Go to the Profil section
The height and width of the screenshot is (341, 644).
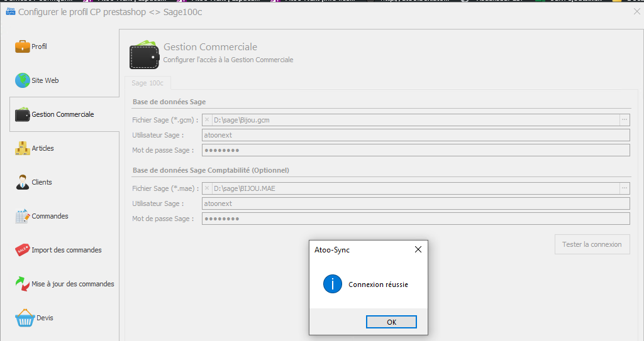[x=39, y=46]
